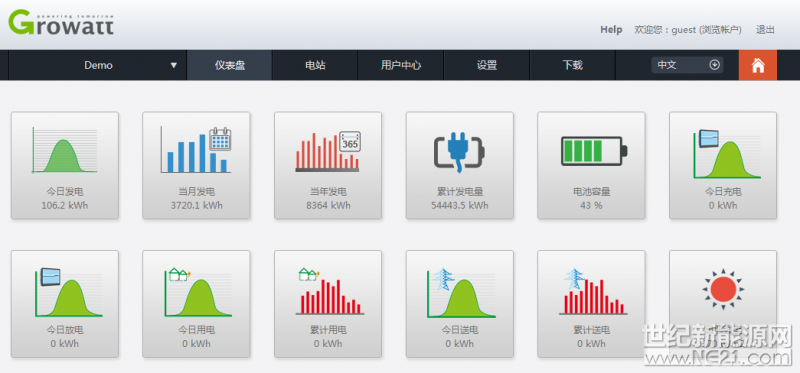The width and height of the screenshot is (800, 373).
Task: Open the 今日用电 consumption tile
Action: (x=196, y=304)
